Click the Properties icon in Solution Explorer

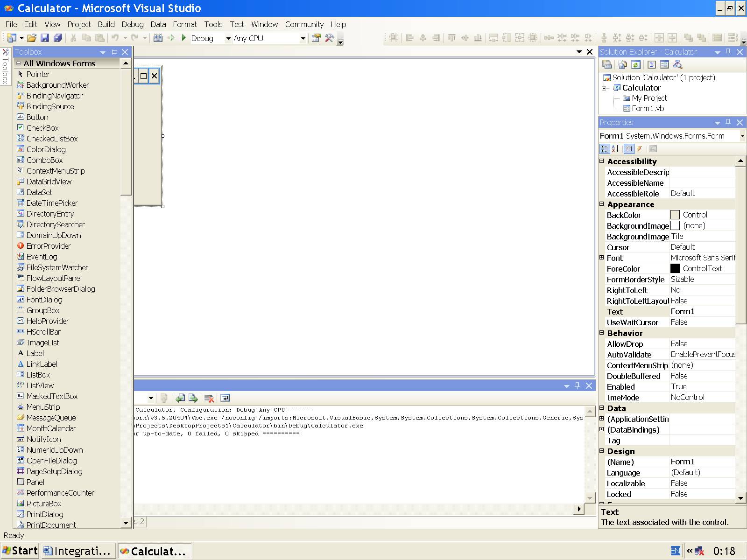tap(607, 65)
